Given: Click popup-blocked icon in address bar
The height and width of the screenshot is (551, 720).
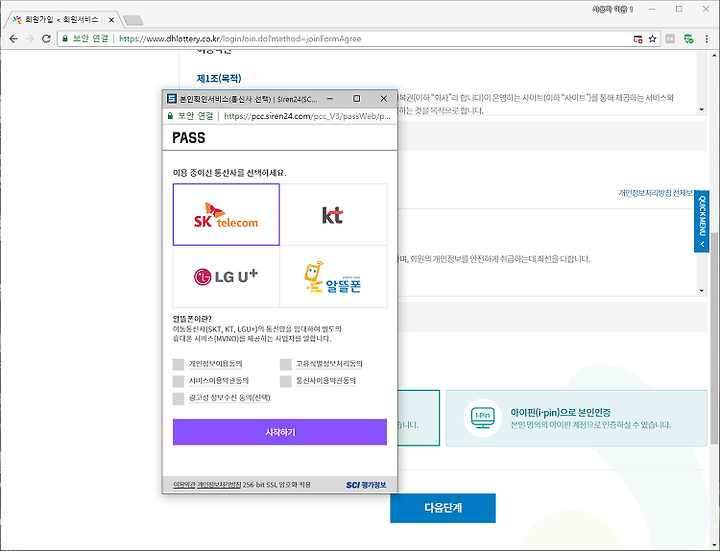Looking at the screenshot, I should pyautogui.click(x=638, y=39).
